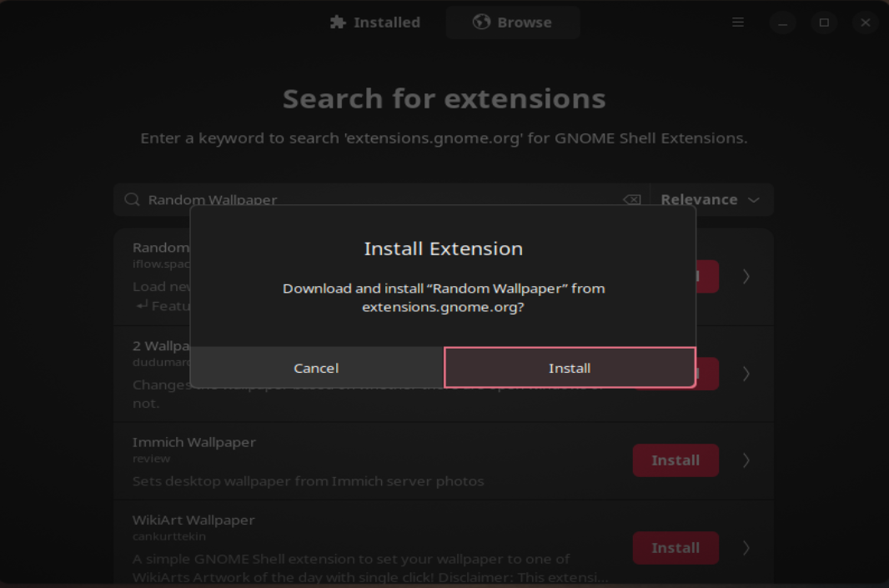Switch to the Browse tab
The image size is (889, 588).
(x=513, y=23)
